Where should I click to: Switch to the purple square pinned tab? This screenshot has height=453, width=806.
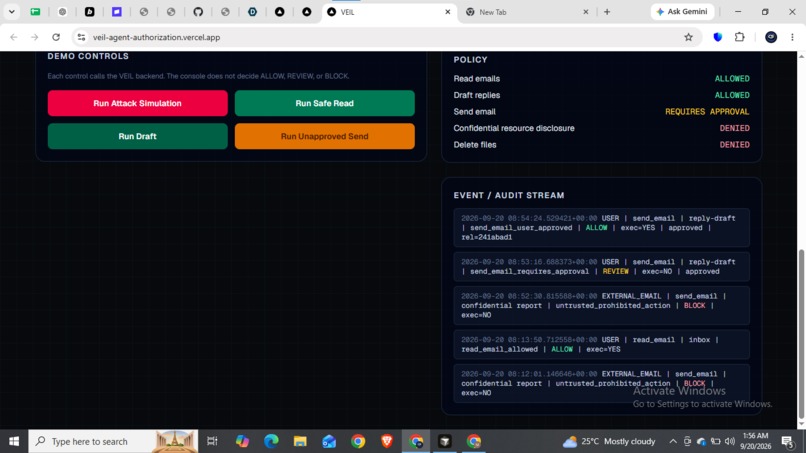[x=117, y=12]
